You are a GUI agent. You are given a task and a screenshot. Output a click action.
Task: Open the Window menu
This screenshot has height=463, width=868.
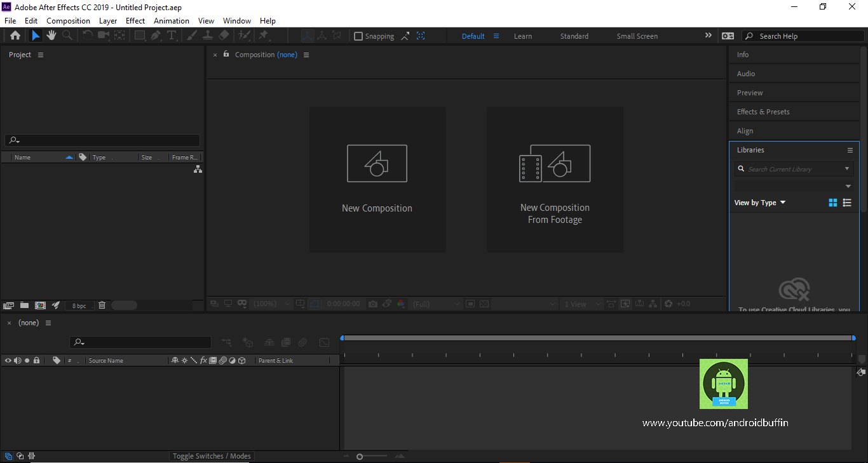(237, 20)
